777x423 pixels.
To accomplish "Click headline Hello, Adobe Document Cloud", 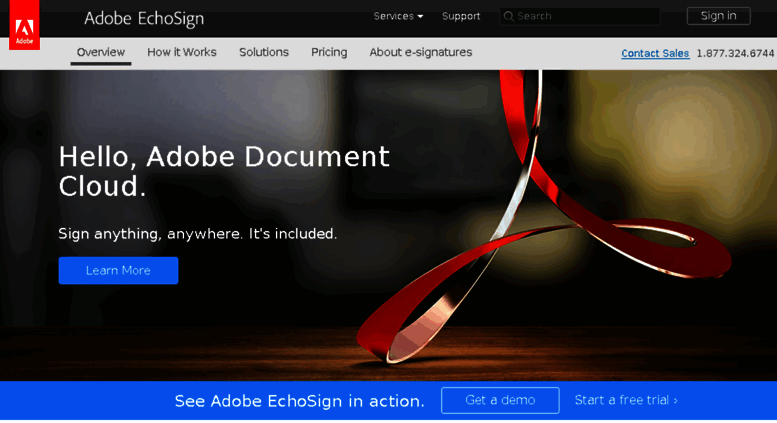I will click(224, 171).
